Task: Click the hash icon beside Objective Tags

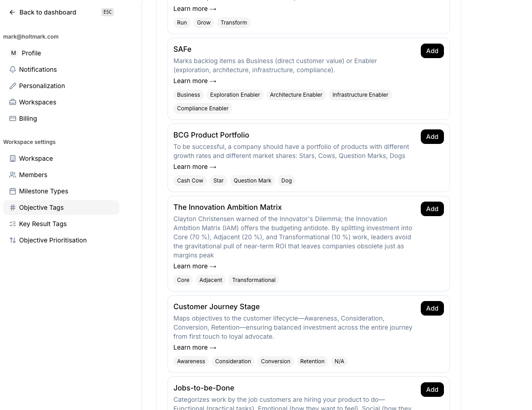Action: (13, 207)
